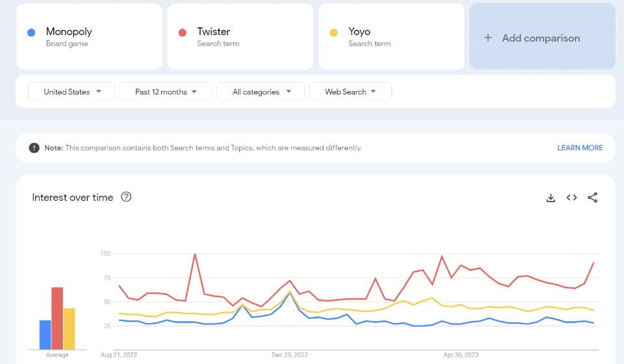The width and height of the screenshot is (624, 364).
Task: Click the plus icon in Add comparison
Action: tap(488, 38)
